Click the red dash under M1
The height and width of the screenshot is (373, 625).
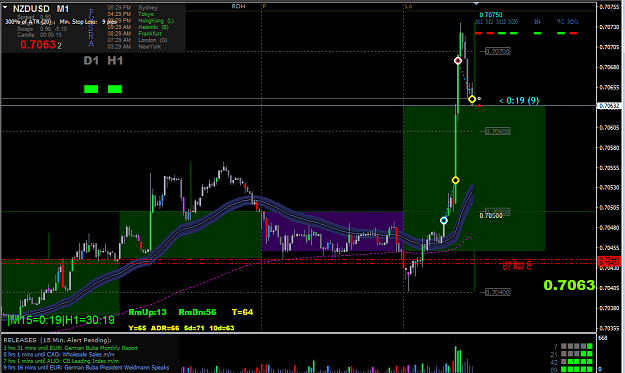coord(478,33)
